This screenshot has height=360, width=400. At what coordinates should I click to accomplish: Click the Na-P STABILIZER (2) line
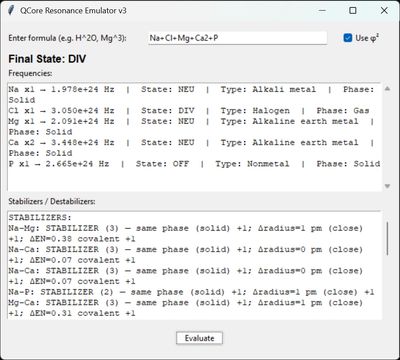tap(191, 292)
